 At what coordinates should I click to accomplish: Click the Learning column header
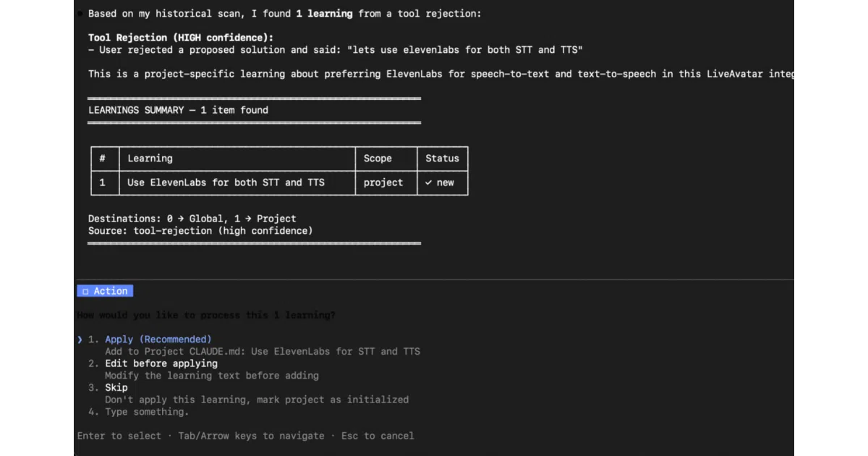[150, 159]
